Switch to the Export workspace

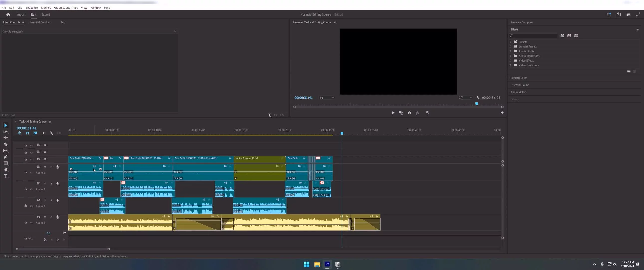[x=46, y=14]
